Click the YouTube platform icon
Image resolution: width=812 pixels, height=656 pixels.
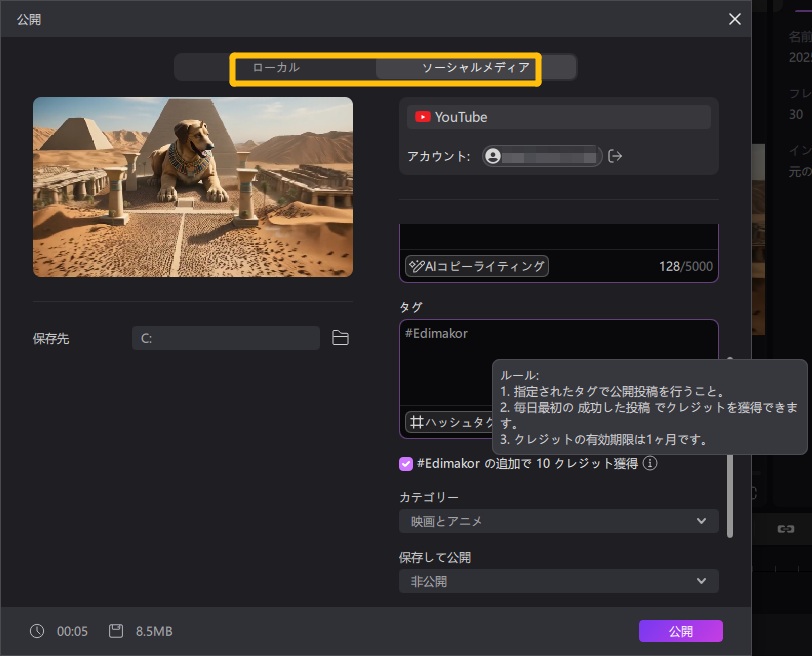(x=425, y=117)
